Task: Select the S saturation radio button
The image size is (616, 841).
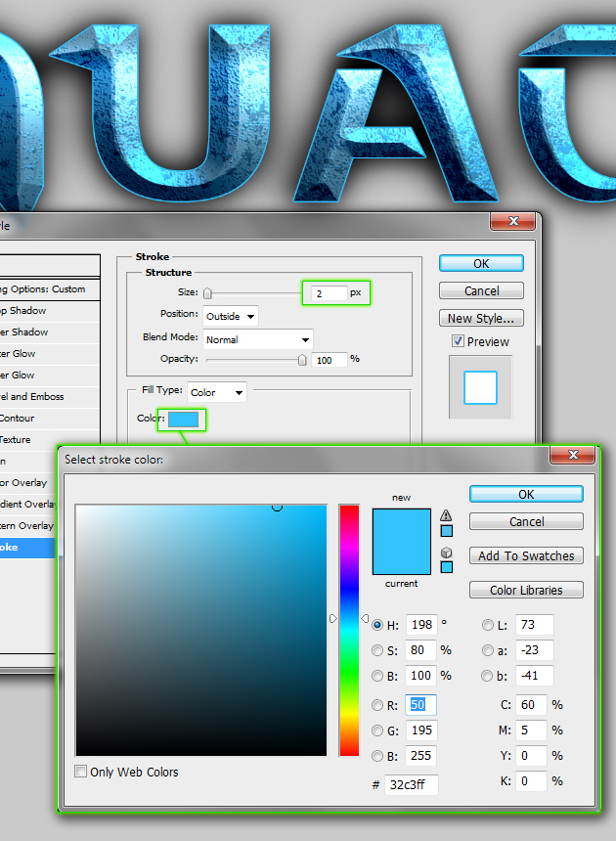Action: [377, 649]
